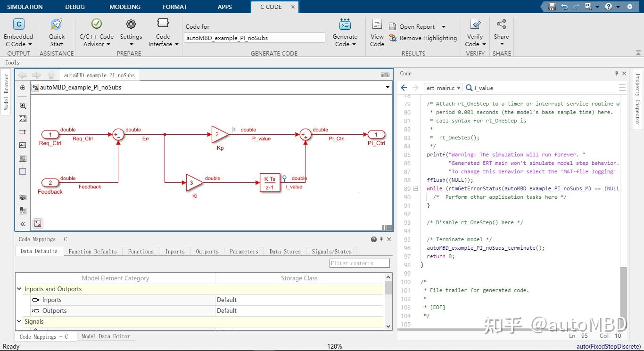Switch to the MODELING ribbon tab
Screen dimensions: 644x351
125,7
